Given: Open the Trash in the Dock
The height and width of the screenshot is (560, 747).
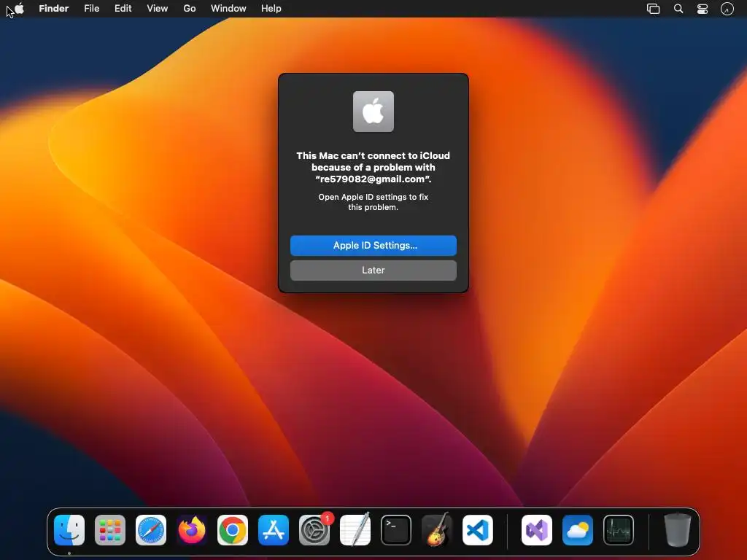Looking at the screenshot, I should pos(678,530).
